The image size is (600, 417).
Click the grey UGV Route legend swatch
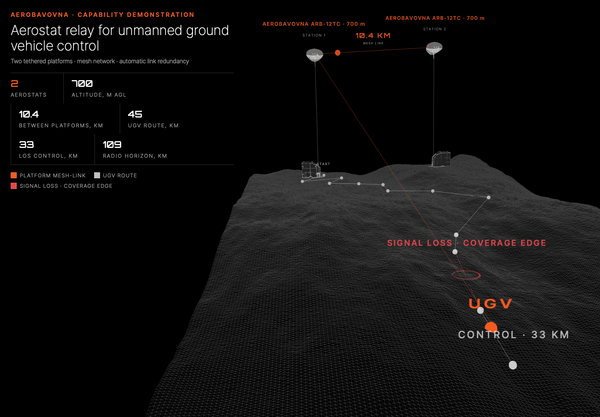[97, 175]
